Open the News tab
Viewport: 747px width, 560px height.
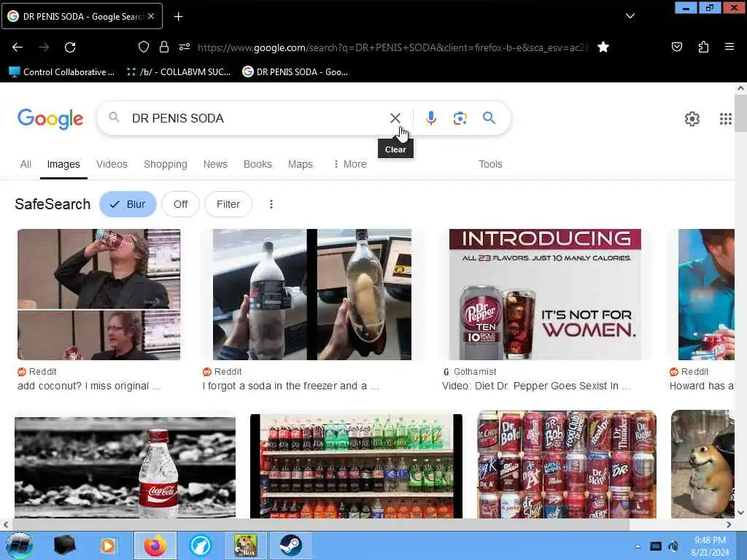215,164
